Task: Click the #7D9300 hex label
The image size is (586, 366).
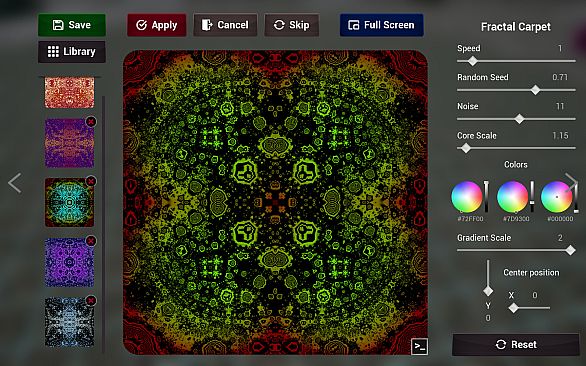Action: click(x=516, y=219)
